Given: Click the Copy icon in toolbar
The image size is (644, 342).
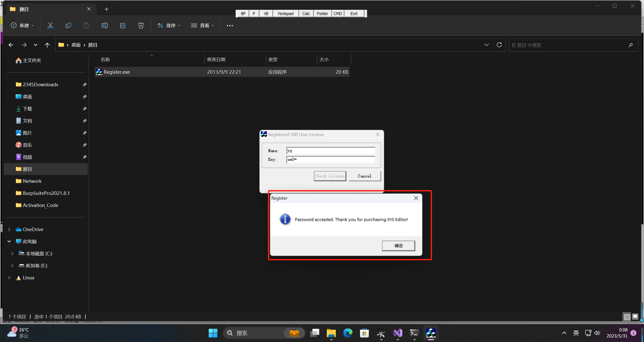Looking at the screenshot, I should (x=68, y=25).
